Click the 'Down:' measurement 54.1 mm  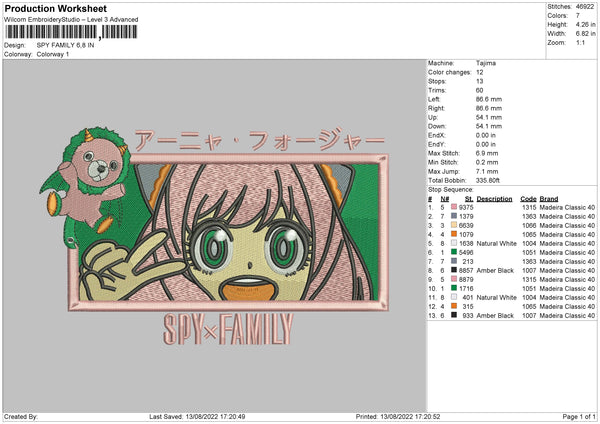coord(489,126)
